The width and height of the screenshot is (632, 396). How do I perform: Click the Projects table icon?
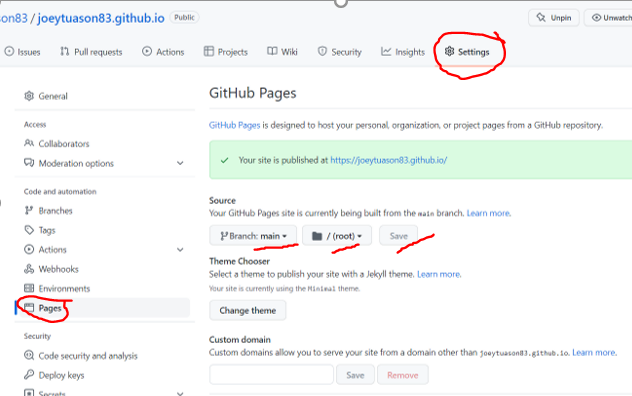209,52
